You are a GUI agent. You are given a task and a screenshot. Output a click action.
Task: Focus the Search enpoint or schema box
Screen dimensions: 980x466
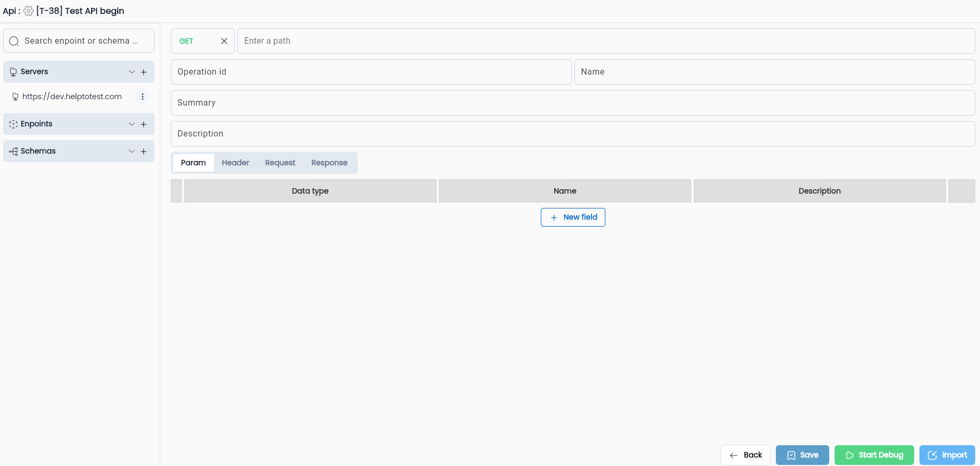(x=79, y=41)
